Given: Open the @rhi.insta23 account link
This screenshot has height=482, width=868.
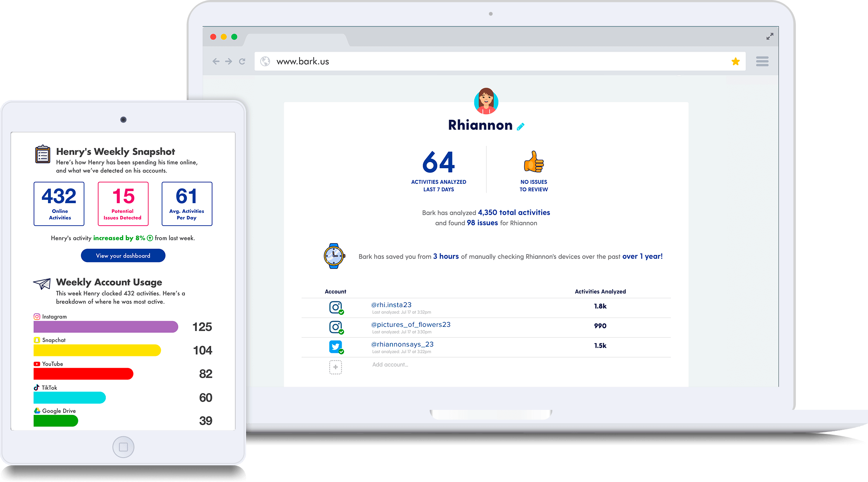Looking at the screenshot, I should 391,305.
